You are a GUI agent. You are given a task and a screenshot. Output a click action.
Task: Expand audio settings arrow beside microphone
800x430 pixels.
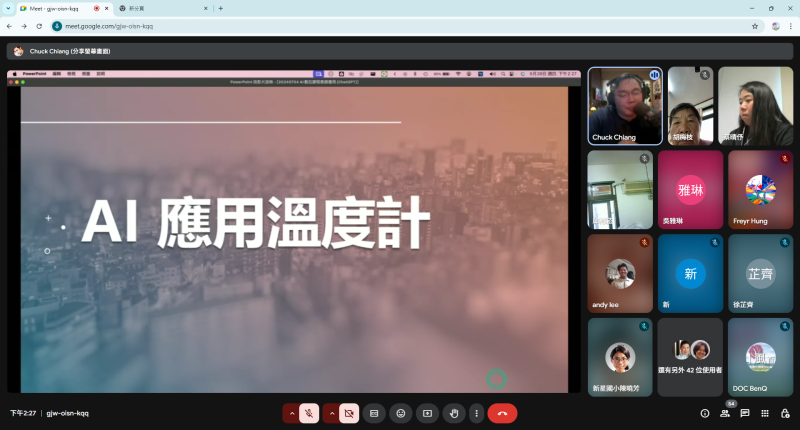tap(292, 412)
